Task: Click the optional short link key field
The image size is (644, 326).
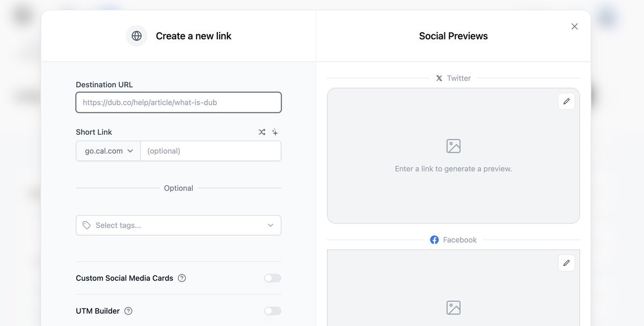Action: point(210,151)
